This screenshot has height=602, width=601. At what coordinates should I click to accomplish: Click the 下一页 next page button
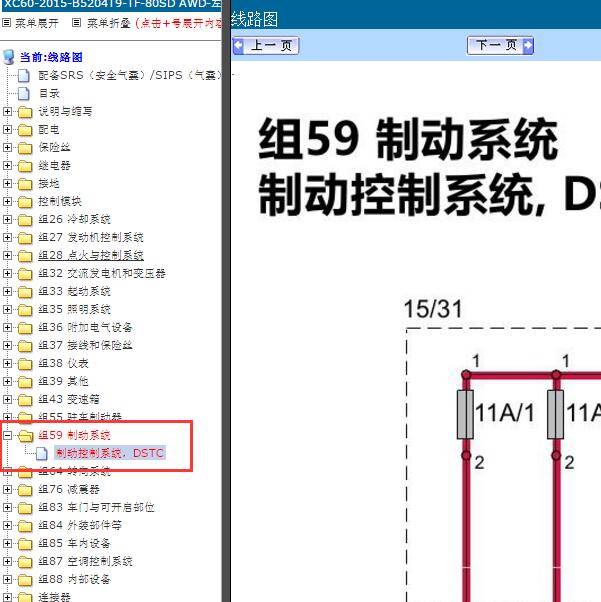pos(500,46)
